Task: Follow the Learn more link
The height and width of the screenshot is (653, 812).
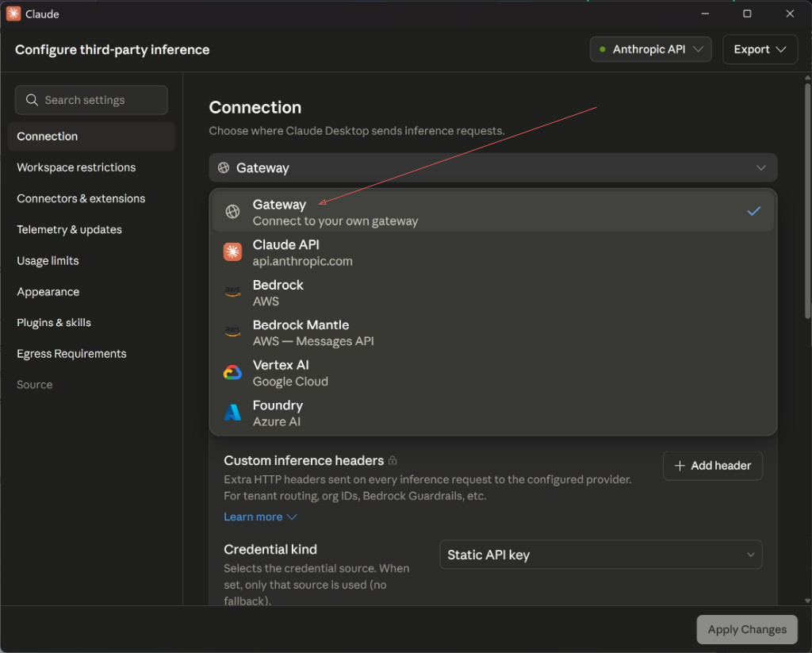Action: pos(253,517)
